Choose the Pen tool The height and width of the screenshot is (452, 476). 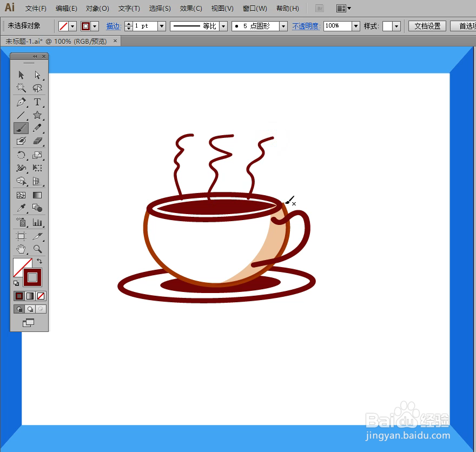point(21,102)
